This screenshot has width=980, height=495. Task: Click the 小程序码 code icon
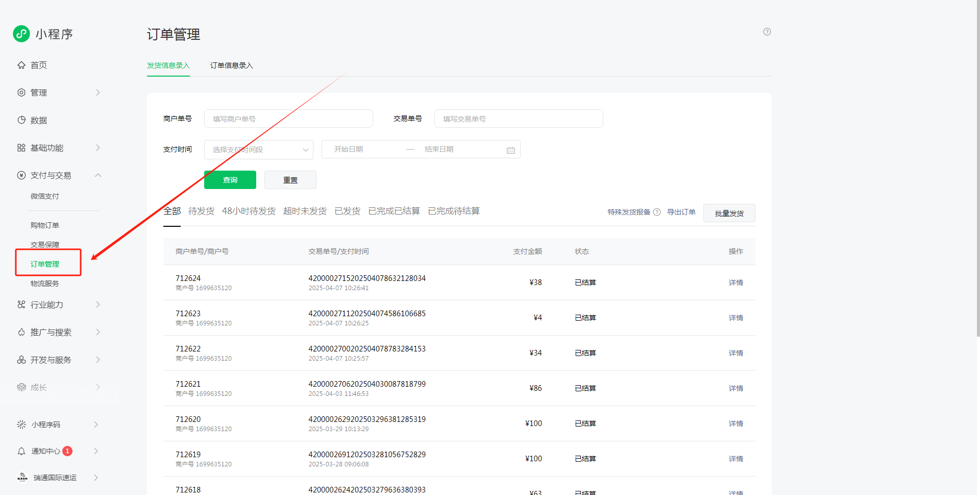point(21,425)
